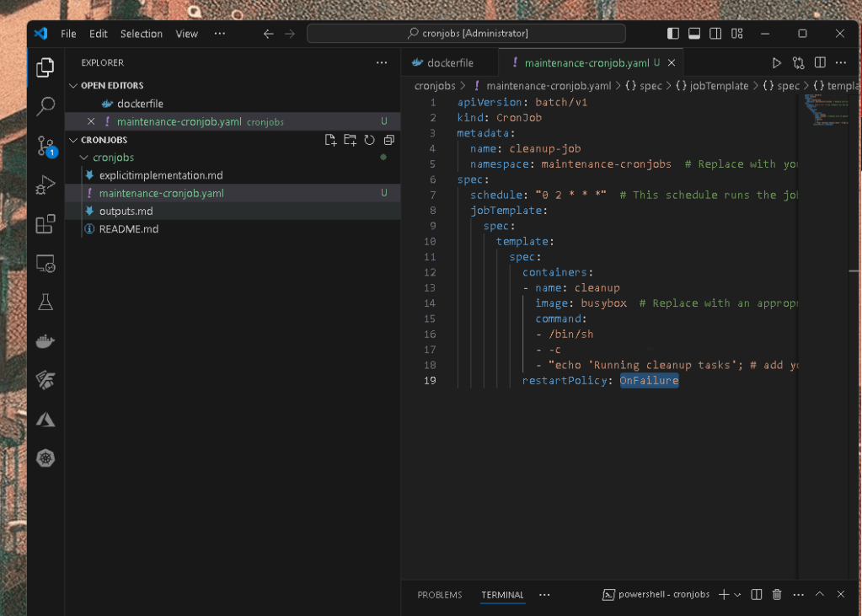This screenshot has width=862, height=616.
Task: Open Explorer views and more actions ellipsis
Action: 382,62
